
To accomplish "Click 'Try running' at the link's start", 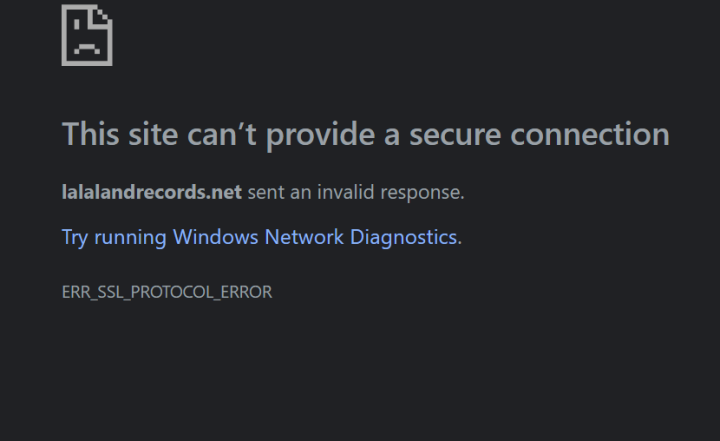I will point(113,237).
